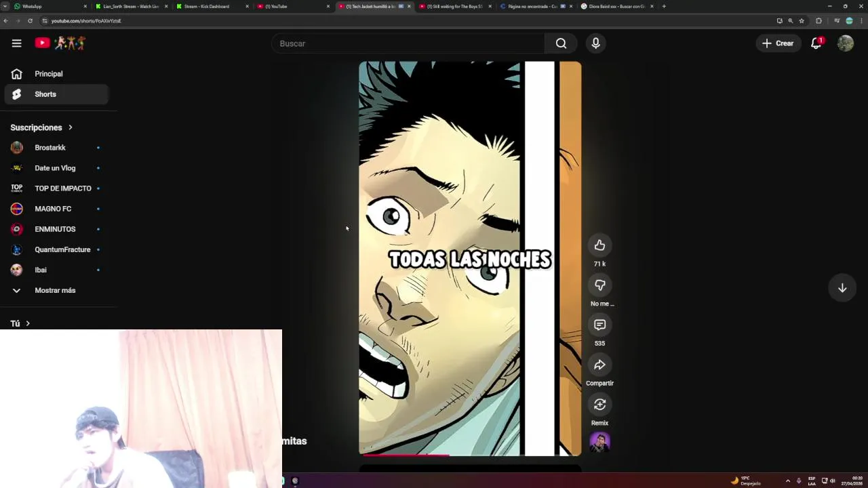Switch ESP keyboard language in taskbar
This screenshot has width=868, height=488.
812,481
